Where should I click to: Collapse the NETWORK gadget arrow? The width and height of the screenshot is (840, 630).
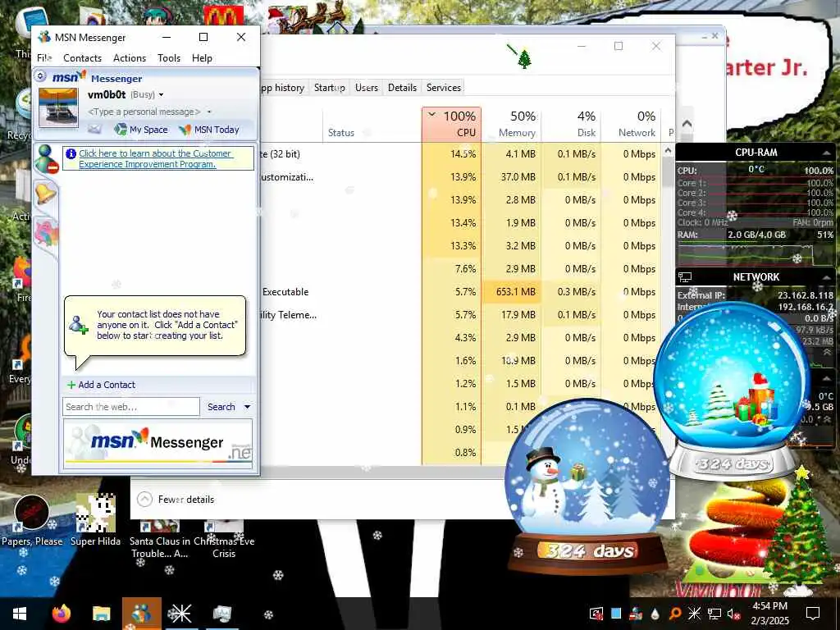click(x=827, y=277)
